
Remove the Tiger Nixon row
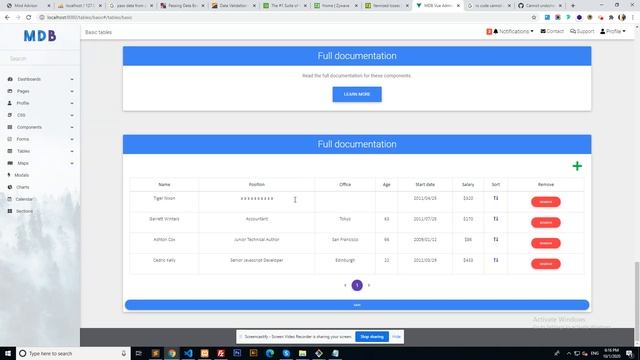(546, 202)
